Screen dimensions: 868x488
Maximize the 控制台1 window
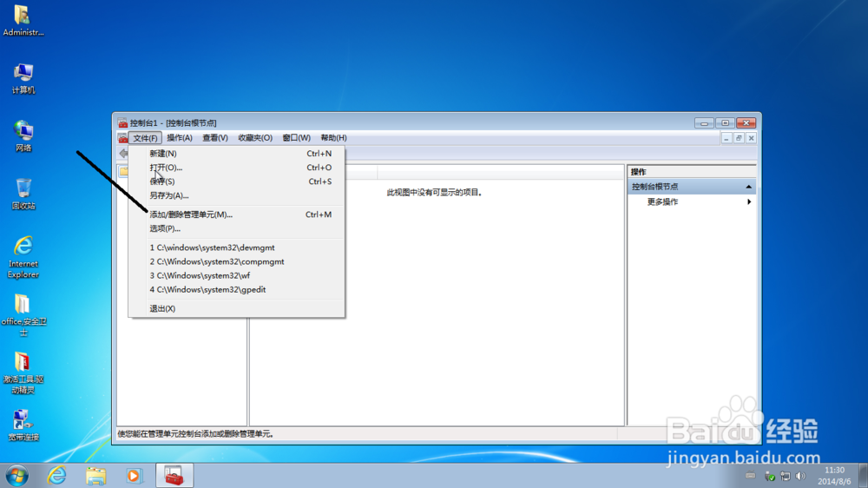tap(725, 123)
